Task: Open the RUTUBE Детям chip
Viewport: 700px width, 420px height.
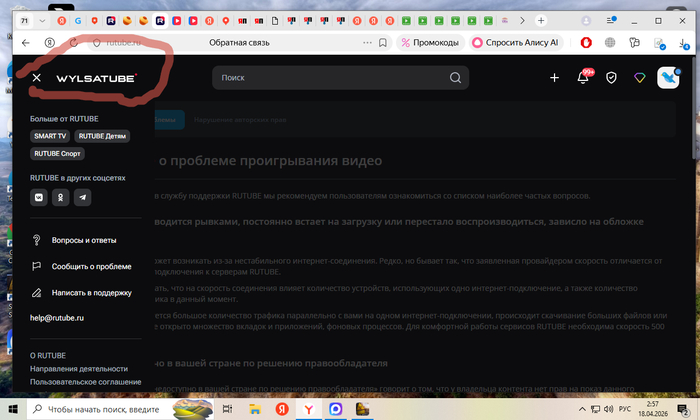Action: 102,136
